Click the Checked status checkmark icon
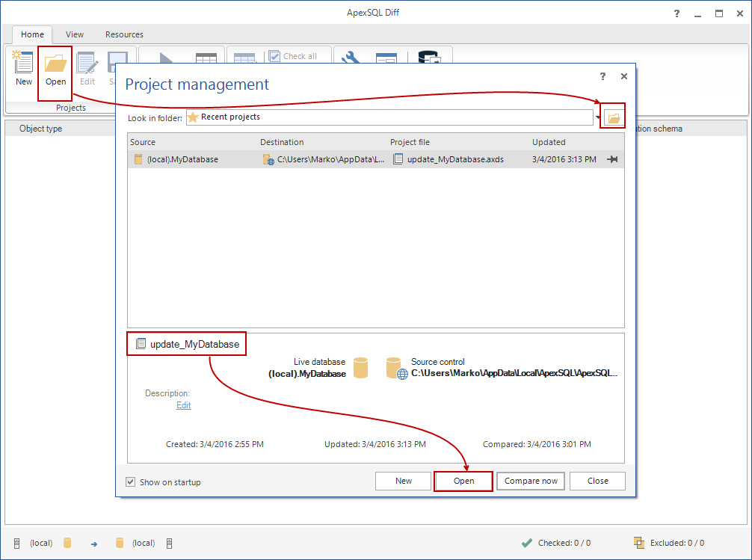Image resolution: width=752 pixels, height=560 pixels. [526, 543]
